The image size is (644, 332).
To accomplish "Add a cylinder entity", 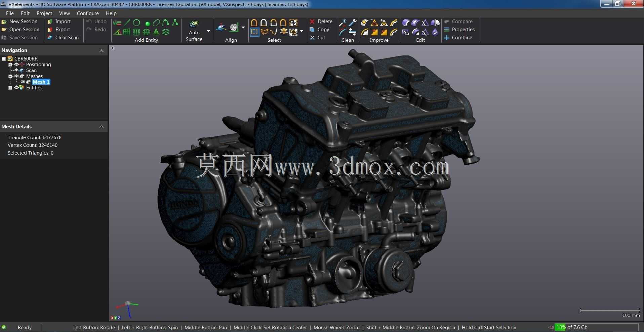I will click(136, 32).
